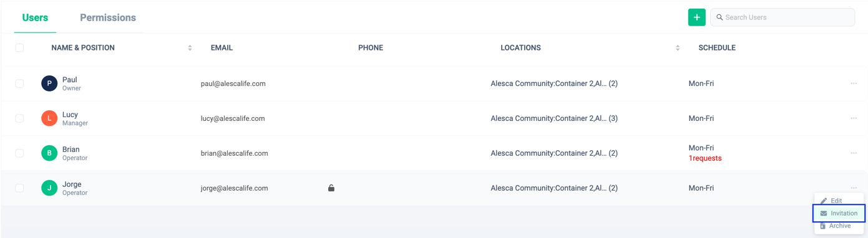
Task: Sort by the Locations column arrows
Action: [678, 48]
